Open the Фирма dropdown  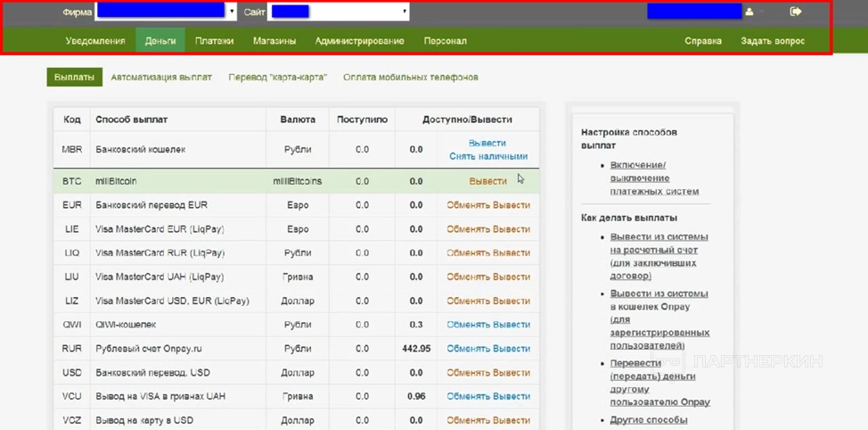pos(232,12)
